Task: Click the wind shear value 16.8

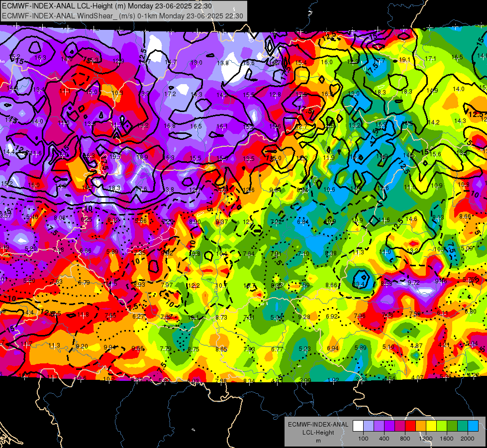Action: tap(170, 126)
